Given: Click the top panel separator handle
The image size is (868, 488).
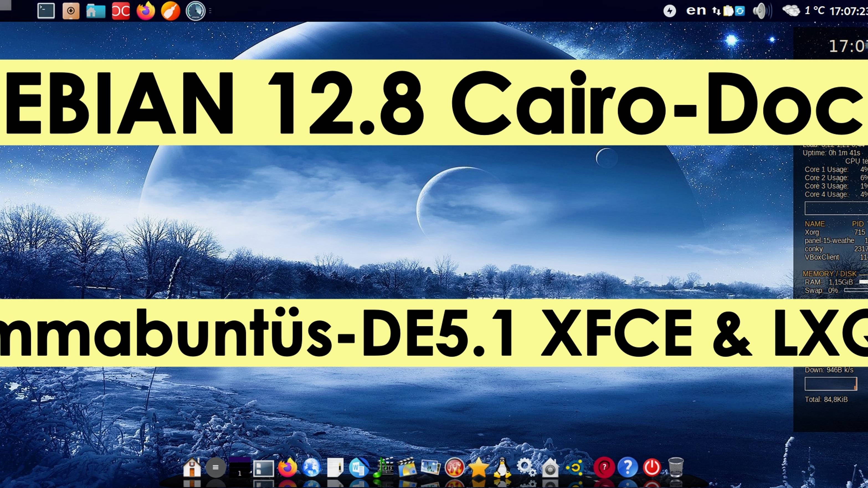Looking at the screenshot, I should (x=210, y=11).
